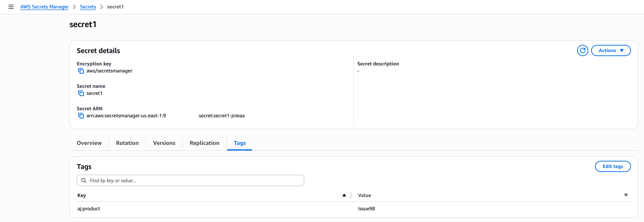Switch to the Rotation tab
Screen dimensions: 644x222
[127, 143]
